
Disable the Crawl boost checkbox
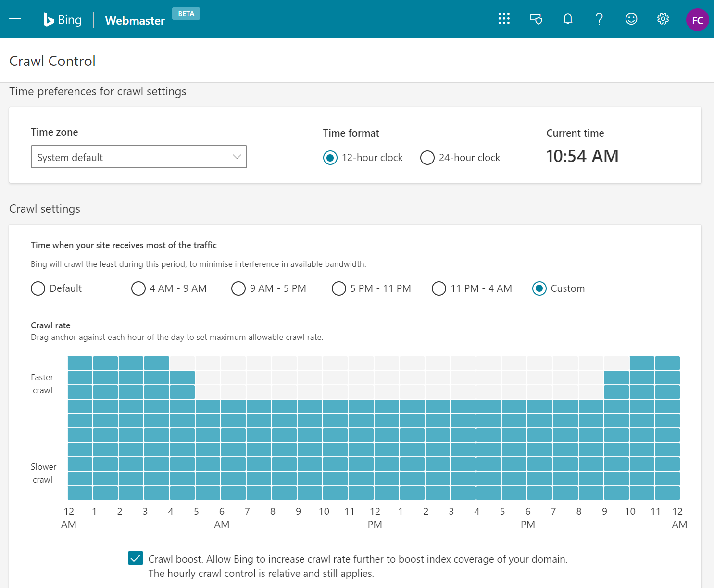pyautogui.click(x=135, y=558)
